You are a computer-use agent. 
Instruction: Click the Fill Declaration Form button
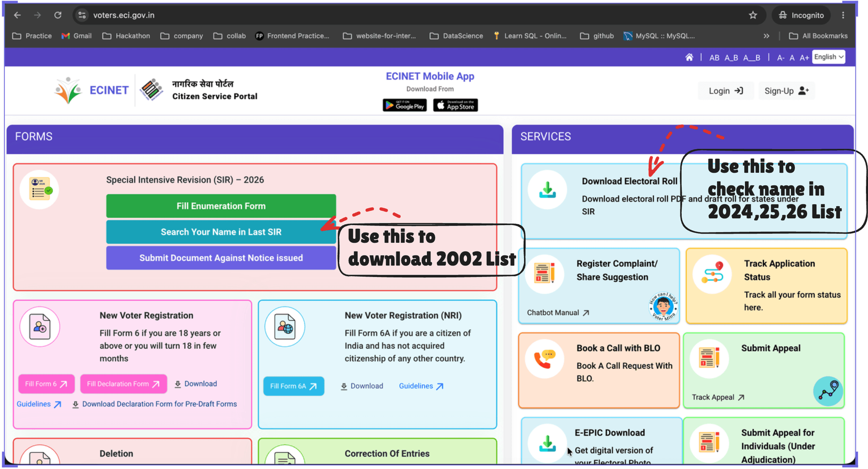click(123, 384)
